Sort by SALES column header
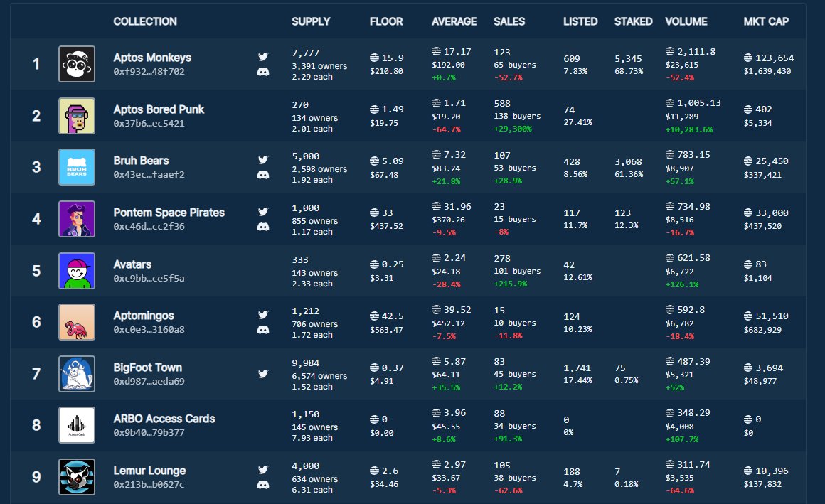Viewport: 825px width, 504px height. click(509, 21)
